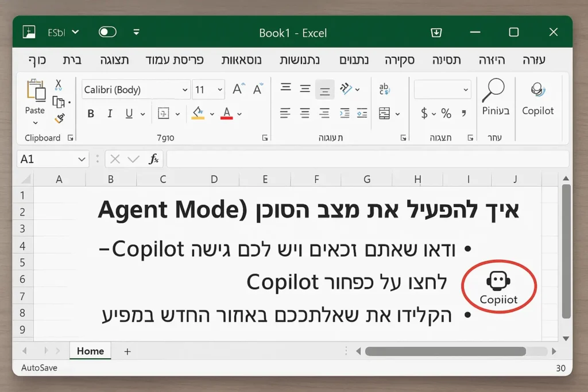Add a new sheet with plus button
This screenshot has width=588, height=392.
[x=127, y=351]
